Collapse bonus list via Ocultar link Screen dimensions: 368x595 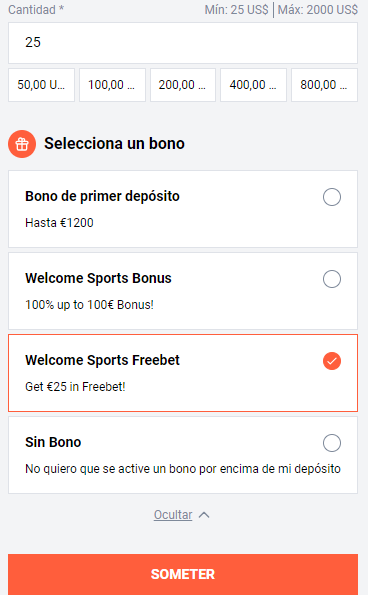pyautogui.click(x=173, y=515)
